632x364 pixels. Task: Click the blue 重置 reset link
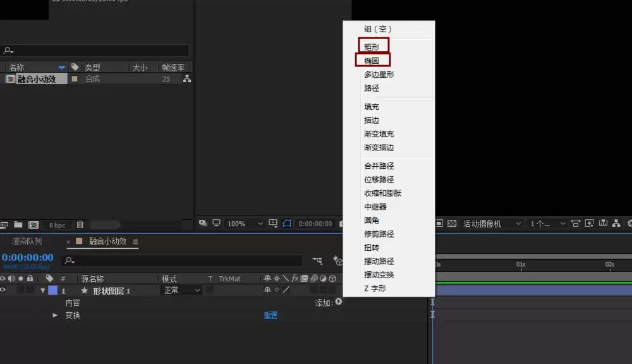click(x=271, y=315)
